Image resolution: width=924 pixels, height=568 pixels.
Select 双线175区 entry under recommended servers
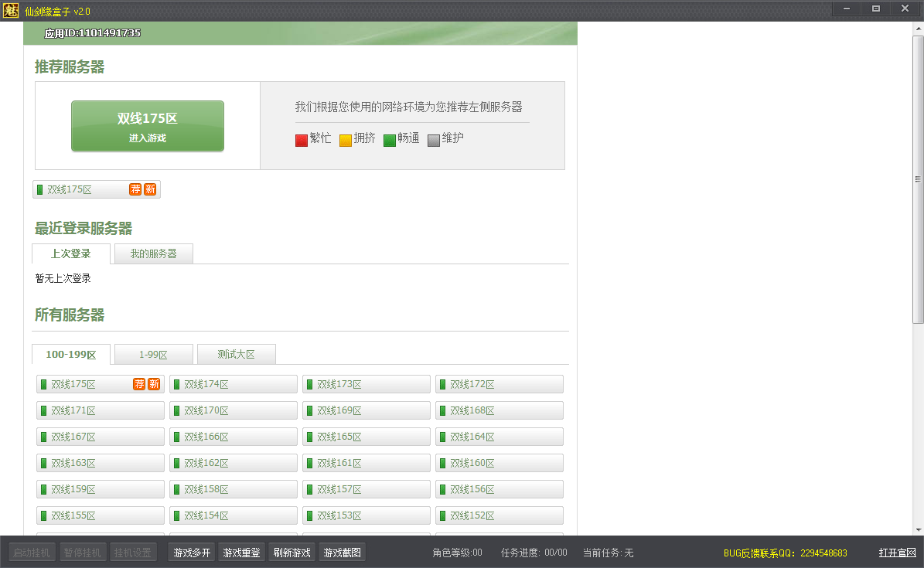(x=97, y=190)
